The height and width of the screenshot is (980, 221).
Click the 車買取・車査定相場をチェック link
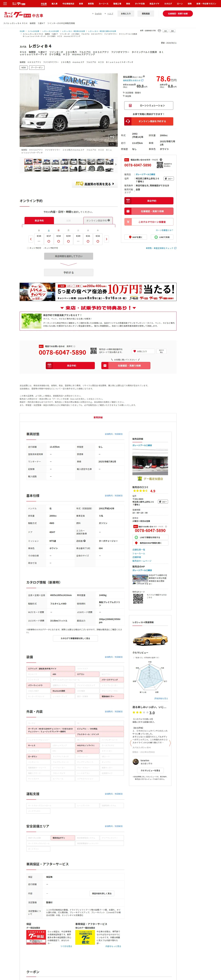(161, 248)
